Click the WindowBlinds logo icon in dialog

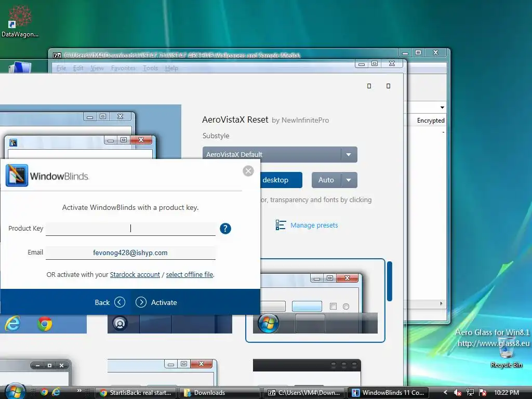17,176
